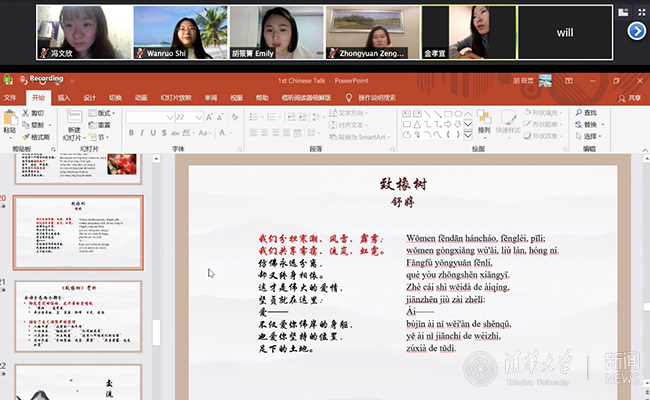
Task: Toggle bold formatting with the B button
Action: (131, 134)
